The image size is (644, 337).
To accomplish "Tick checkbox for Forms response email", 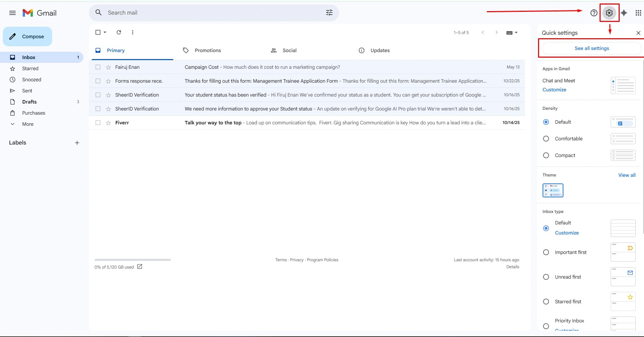I will tap(98, 81).
